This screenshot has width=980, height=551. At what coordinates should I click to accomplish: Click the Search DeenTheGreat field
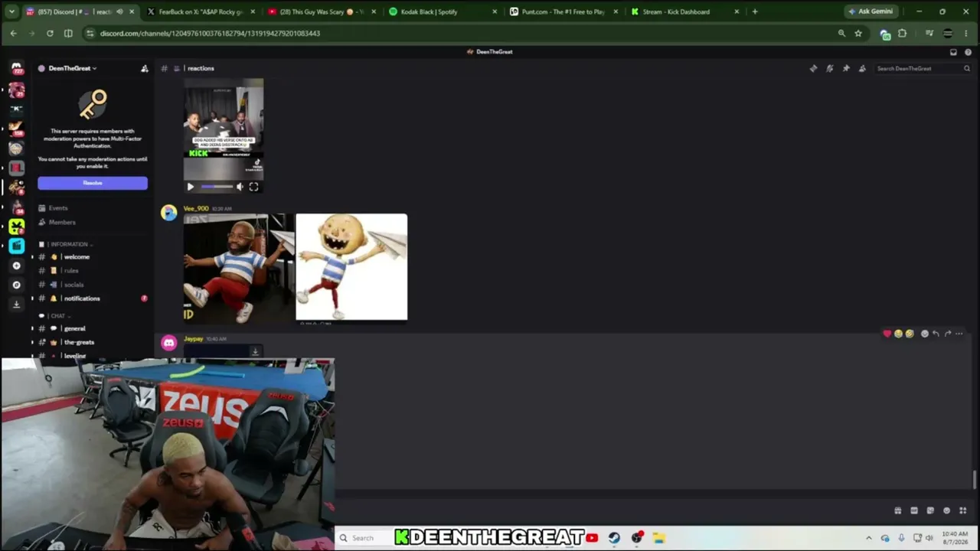[923, 68]
